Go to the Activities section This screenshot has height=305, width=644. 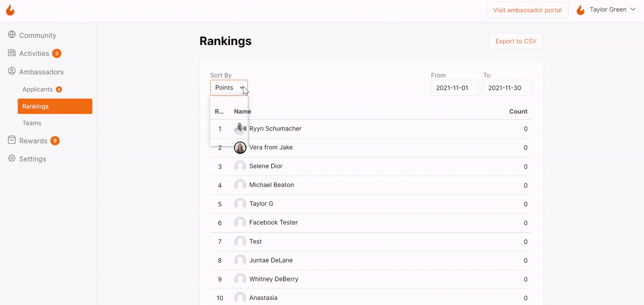pyautogui.click(x=34, y=53)
